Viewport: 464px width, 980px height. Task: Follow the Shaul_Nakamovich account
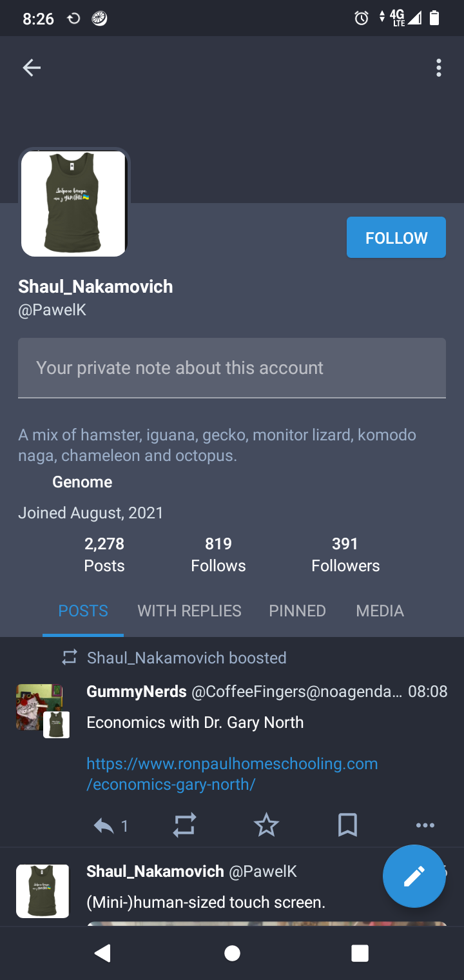[396, 238]
